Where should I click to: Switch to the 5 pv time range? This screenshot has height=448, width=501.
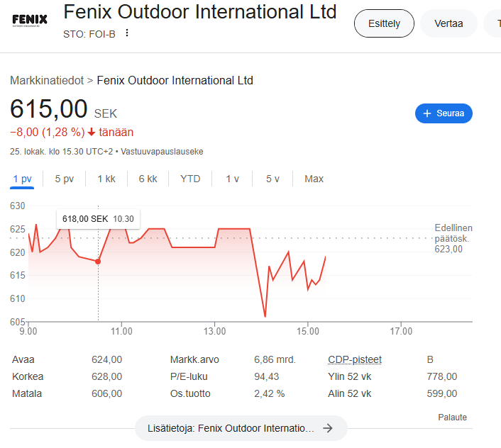[65, 179]
